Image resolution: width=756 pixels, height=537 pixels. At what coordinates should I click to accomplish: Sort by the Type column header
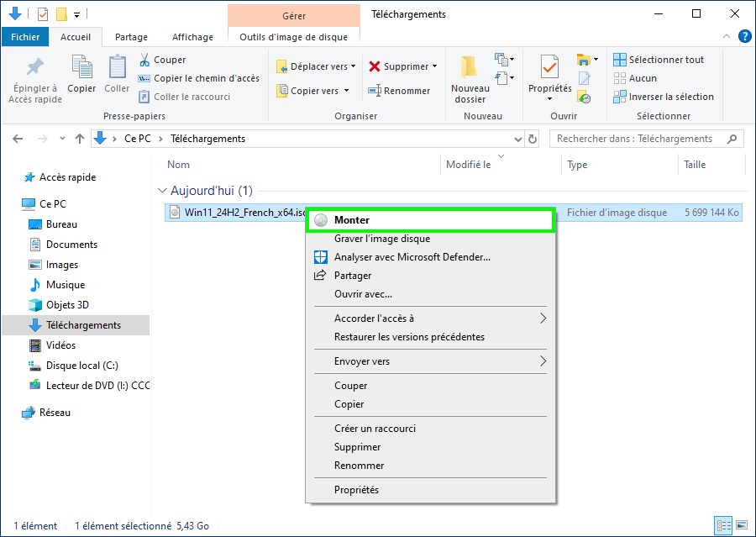[x=577, y=165]
